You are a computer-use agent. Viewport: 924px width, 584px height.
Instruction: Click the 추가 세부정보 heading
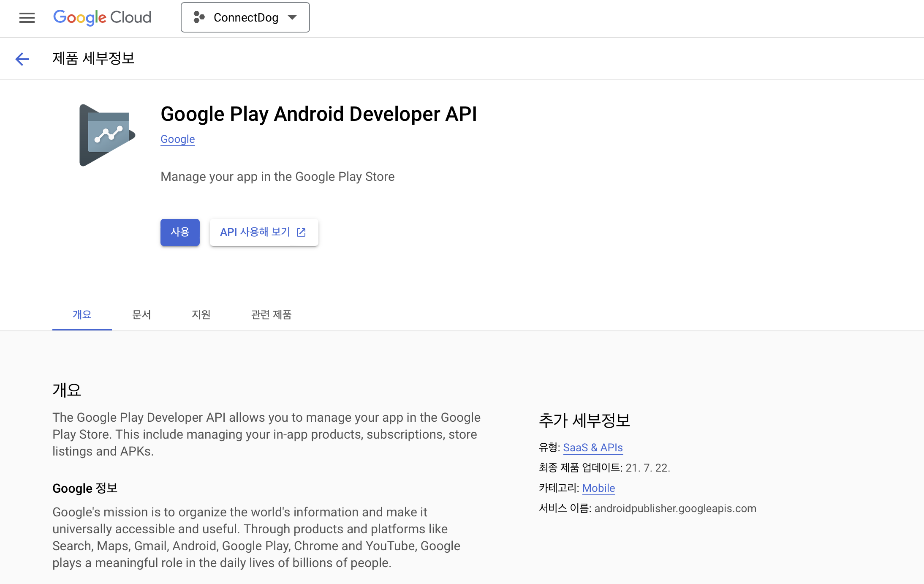tap(584, 420)
